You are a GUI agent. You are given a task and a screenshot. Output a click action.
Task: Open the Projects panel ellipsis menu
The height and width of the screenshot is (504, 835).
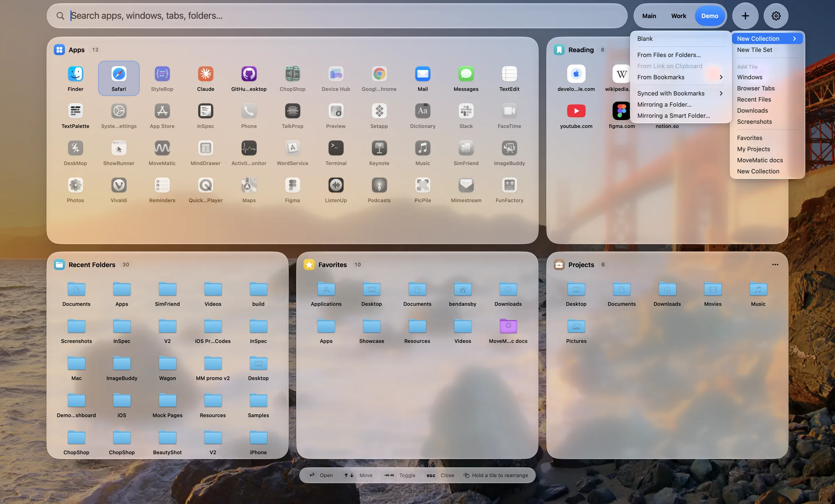pyautogui.click(x=775, y=264)
